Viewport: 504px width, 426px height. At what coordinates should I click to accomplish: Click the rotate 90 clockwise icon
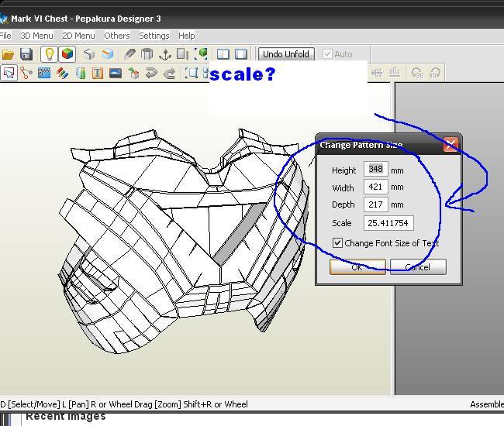(x=434, y=73)
